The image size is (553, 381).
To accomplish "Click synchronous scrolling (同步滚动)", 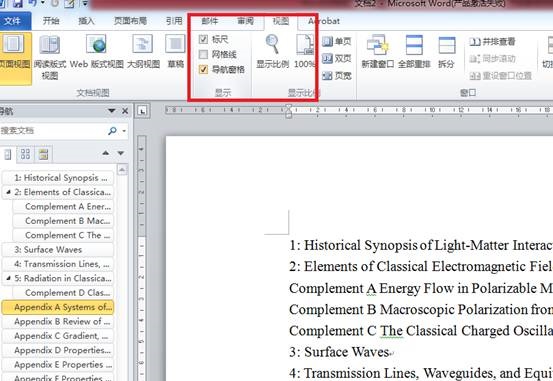I will [493, 59].
